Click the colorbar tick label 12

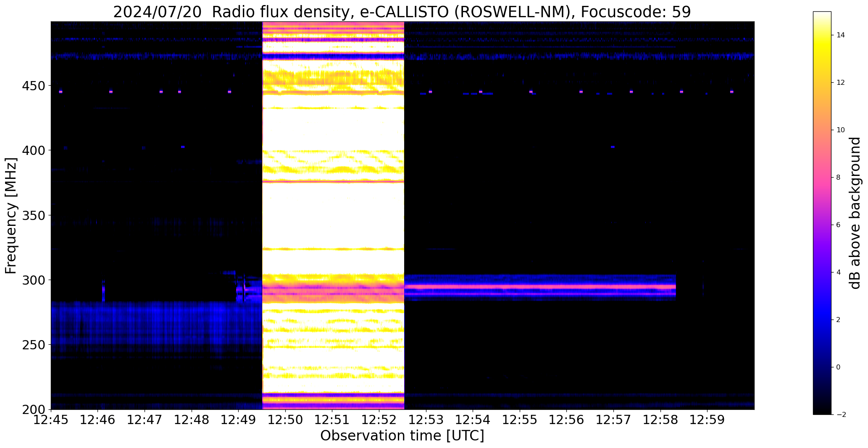click(x=841, y=83)
